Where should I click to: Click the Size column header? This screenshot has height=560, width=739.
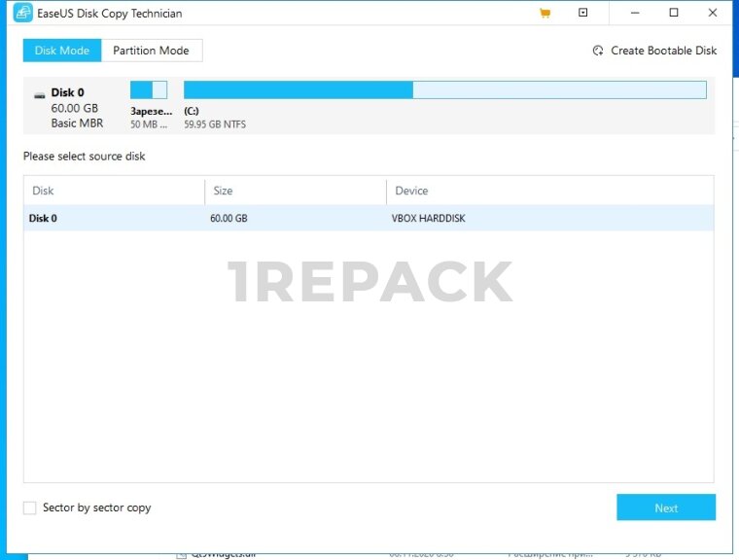coord(223,191)
